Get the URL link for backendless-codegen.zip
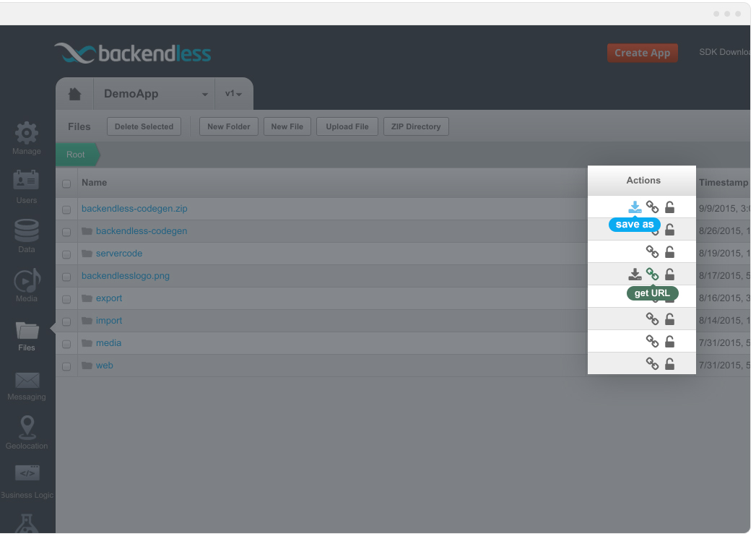Viewport: 756px width, 536px height. click(x=652, y=207)
